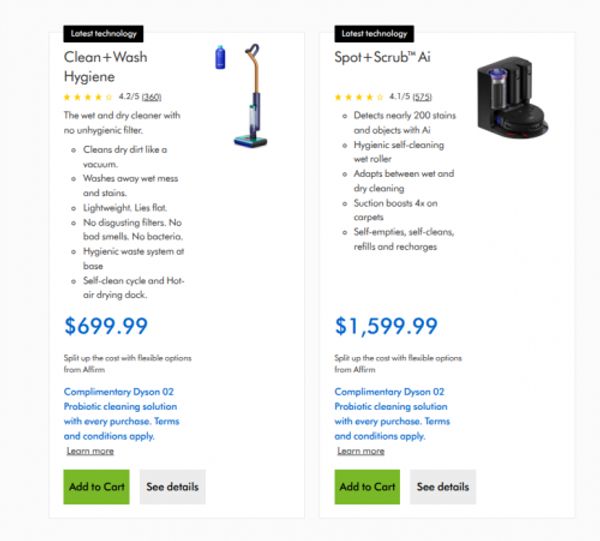The image size is (600, 541).
Task: Click the Clean+Wash star rating icons
Action: pyautogui.click(x=88, y=97)
